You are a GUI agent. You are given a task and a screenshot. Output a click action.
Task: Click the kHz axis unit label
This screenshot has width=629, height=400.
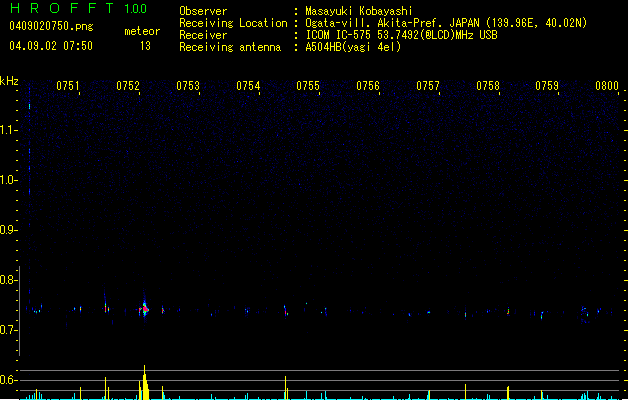coord(9,81)
